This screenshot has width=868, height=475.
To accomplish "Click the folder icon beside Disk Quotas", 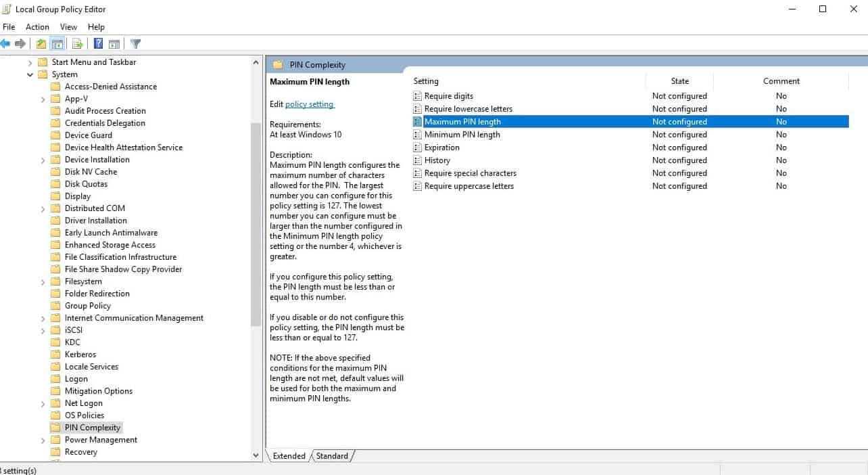I will click(x=55, y=184).
